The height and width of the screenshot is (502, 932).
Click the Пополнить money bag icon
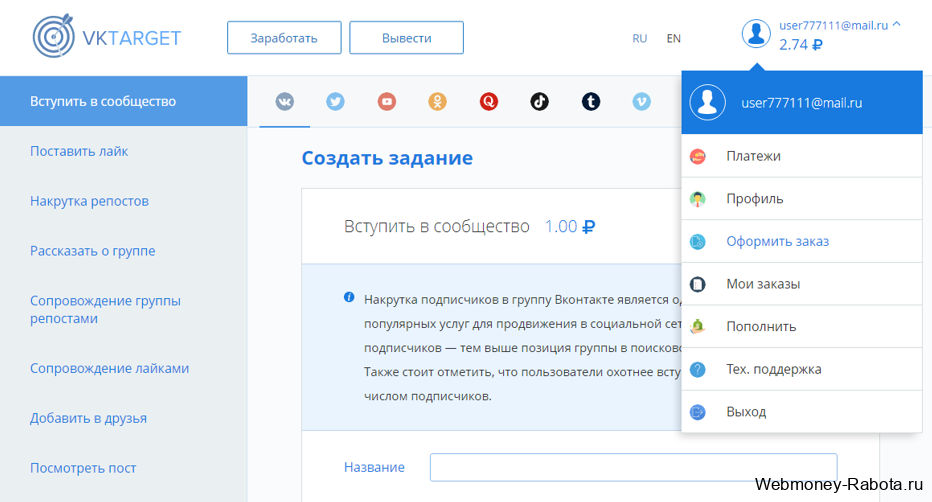[698, 327]
